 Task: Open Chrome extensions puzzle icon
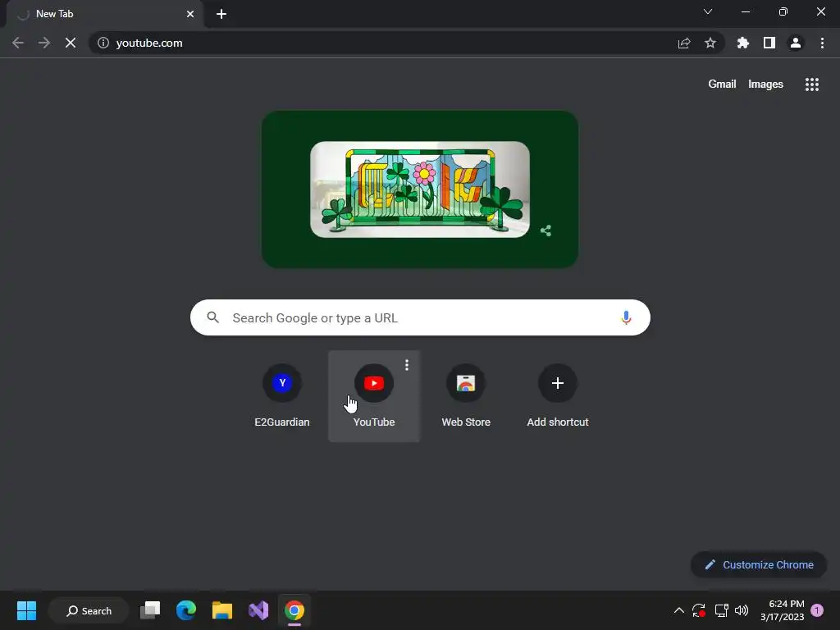pyautogui.click(x=743, y=43)
